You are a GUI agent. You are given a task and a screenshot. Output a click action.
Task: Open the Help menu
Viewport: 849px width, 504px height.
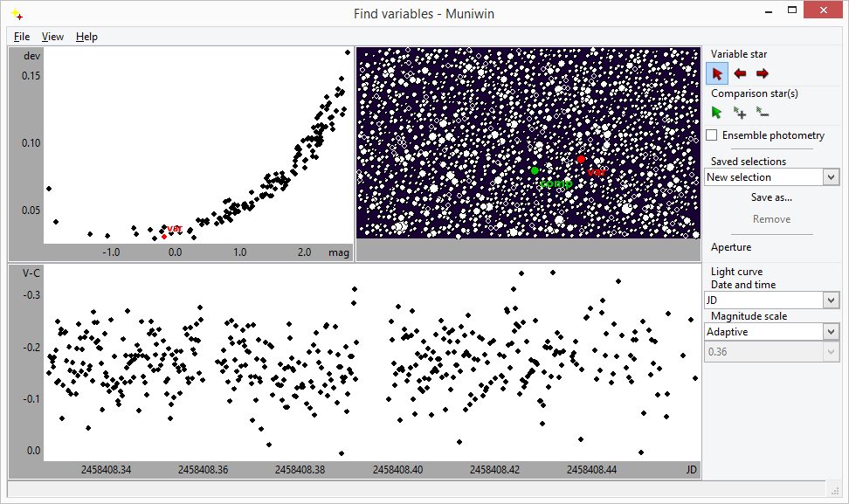tap(86, 37)
